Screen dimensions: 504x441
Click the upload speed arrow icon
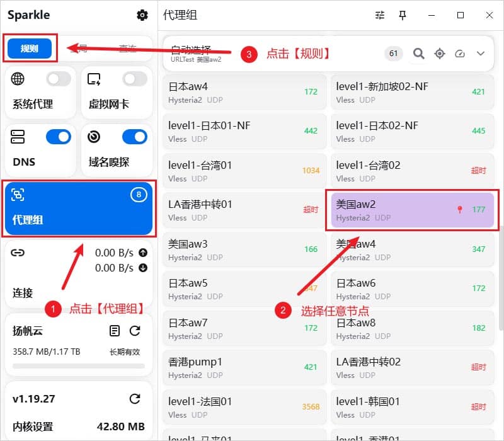(x=143, y=253)
